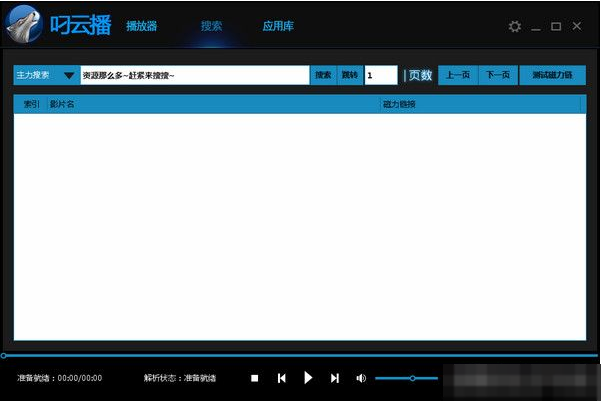Start playback with the play button

click(308, 378)
